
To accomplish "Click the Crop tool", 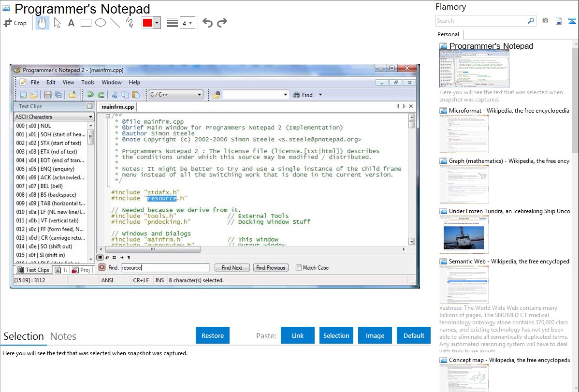I will click(x=15, y=23).
